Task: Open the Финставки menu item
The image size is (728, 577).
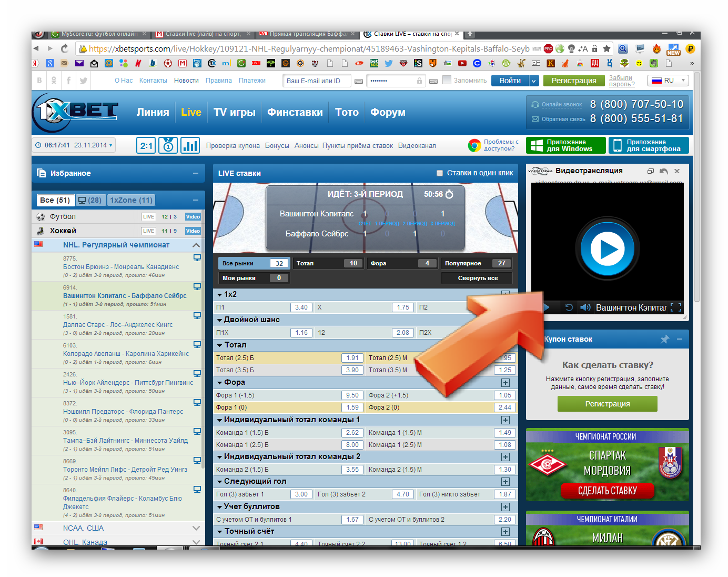Action: point(295,112)
